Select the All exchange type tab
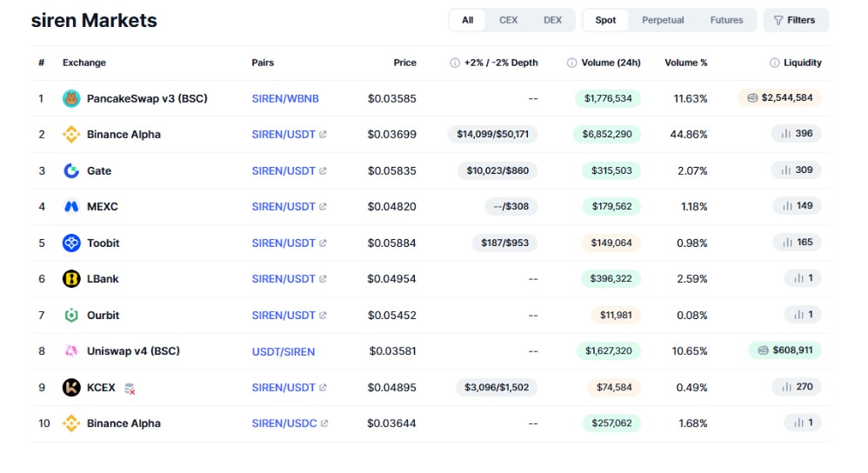This screenshot has height=473, width=868. click(x=468, y=20)
